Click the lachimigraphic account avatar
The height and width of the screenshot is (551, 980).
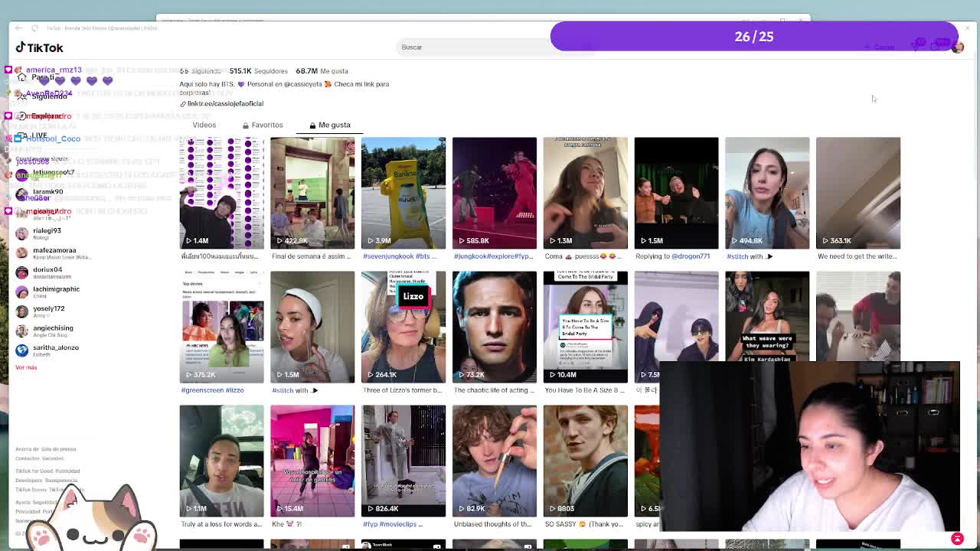click(x=22, y=292)
